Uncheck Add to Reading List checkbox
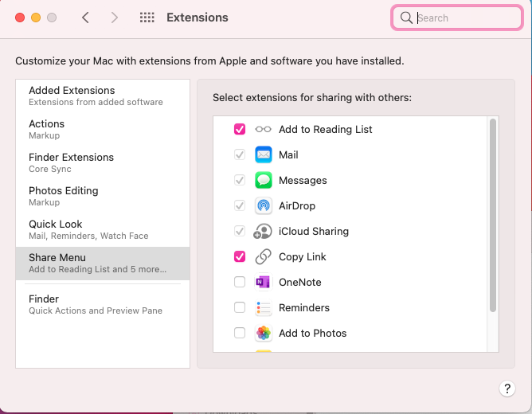 pyautogui.click(x=240, y=129)
